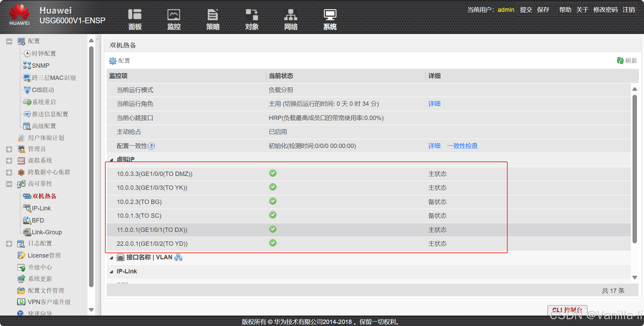Collapse the 虚拟IP section triangle

[111, 160]
